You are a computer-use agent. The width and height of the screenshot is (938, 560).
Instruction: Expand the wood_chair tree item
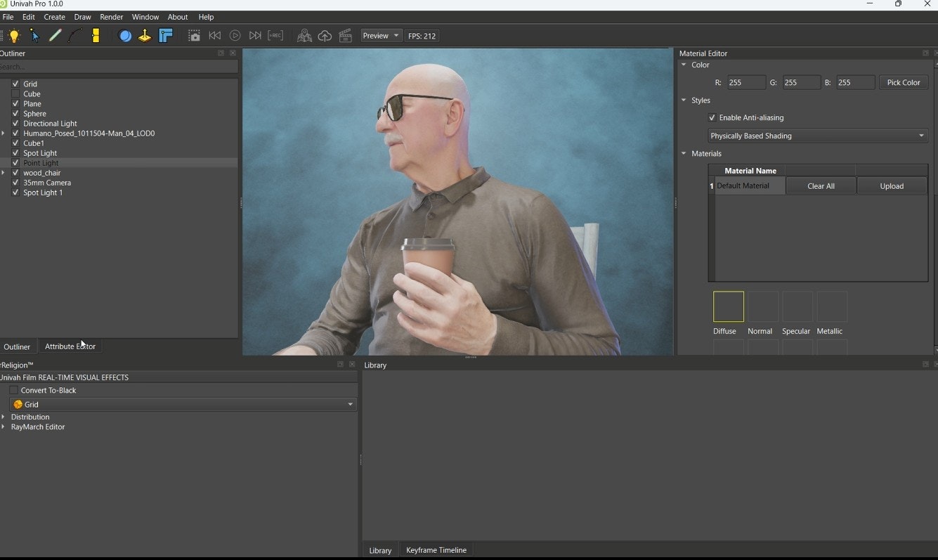coord(4,173)
